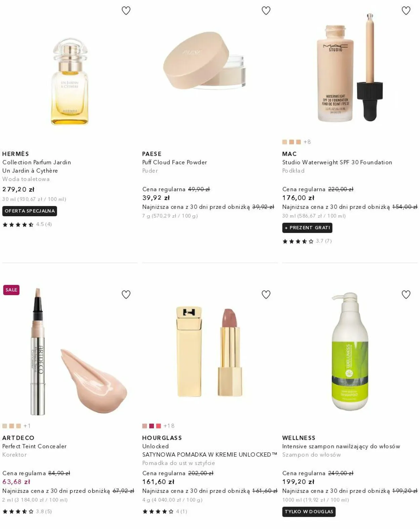Click the OFERTA SPECJALNA badge
Viewport: 420px width, 529px height.
pyautogui.click(x=30, y=211)
